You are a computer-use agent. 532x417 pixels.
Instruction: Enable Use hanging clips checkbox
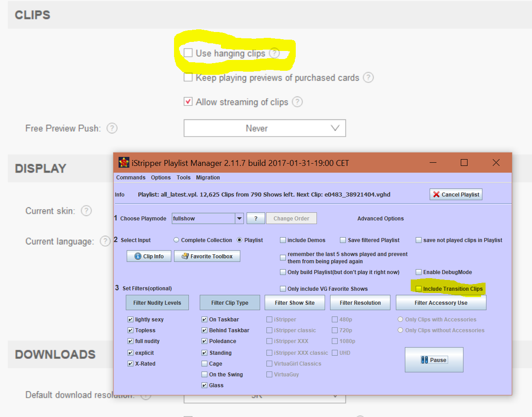188,53
